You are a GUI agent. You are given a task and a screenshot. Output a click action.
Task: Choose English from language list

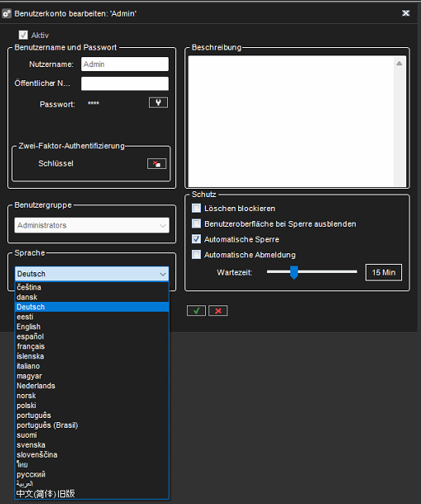point(92,327)
